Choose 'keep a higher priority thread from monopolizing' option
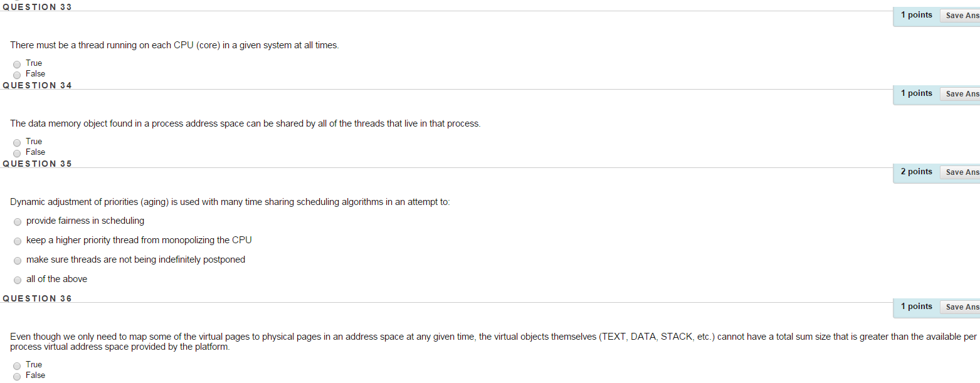 coord(18,241)
